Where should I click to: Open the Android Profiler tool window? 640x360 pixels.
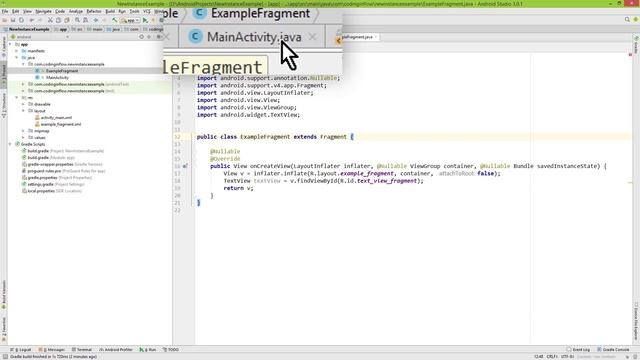click(116, 350)
